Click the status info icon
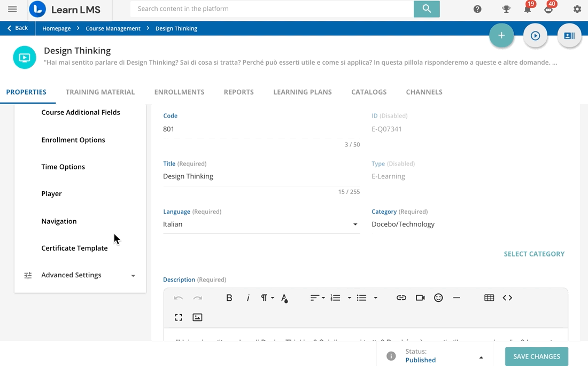Screen dimensions: 588x366 [391, 356]
